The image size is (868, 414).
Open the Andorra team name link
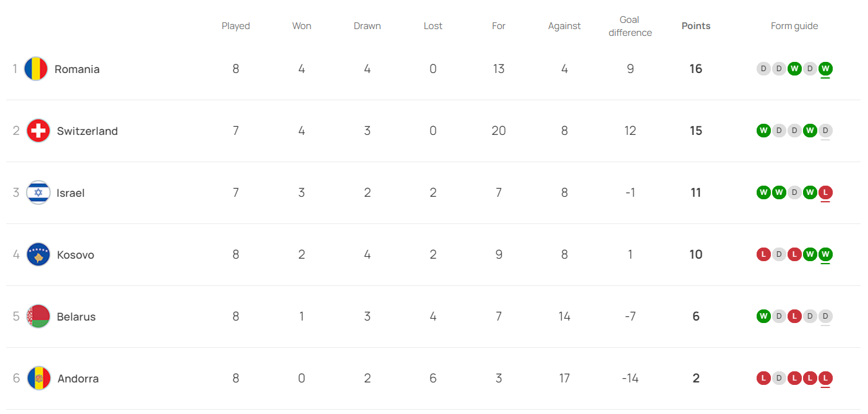click(78, 379)
